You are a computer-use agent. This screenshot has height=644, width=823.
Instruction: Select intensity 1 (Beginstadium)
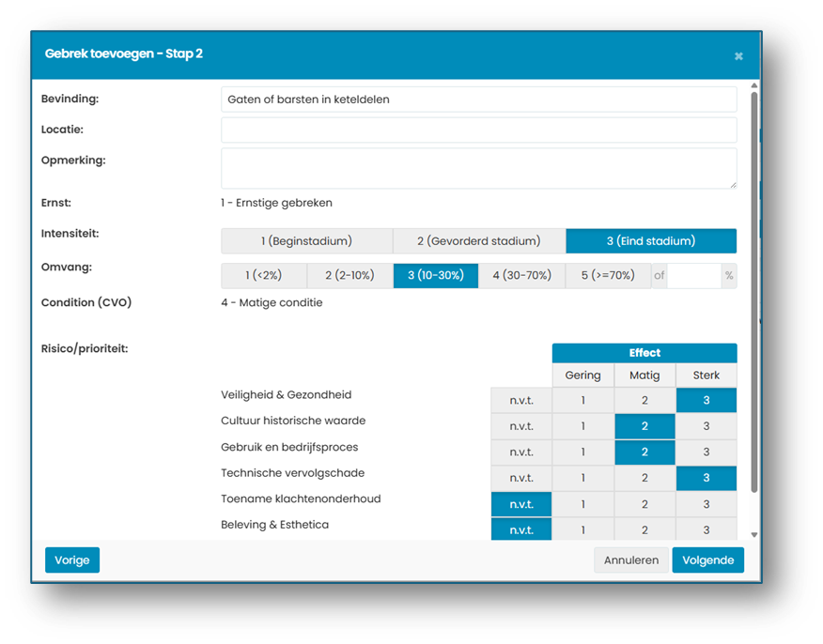coord(307,241)
